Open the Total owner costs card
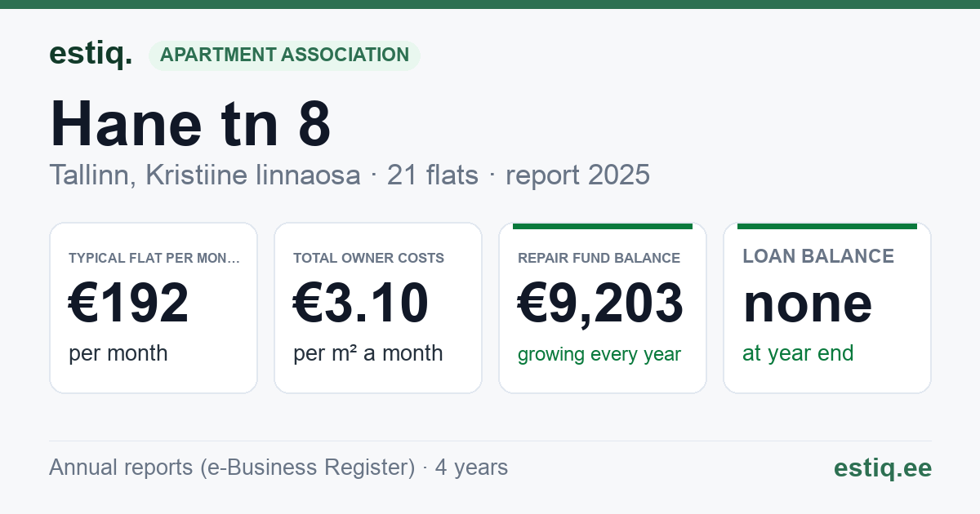Screen dimensions: 980x514 point(378,308)
